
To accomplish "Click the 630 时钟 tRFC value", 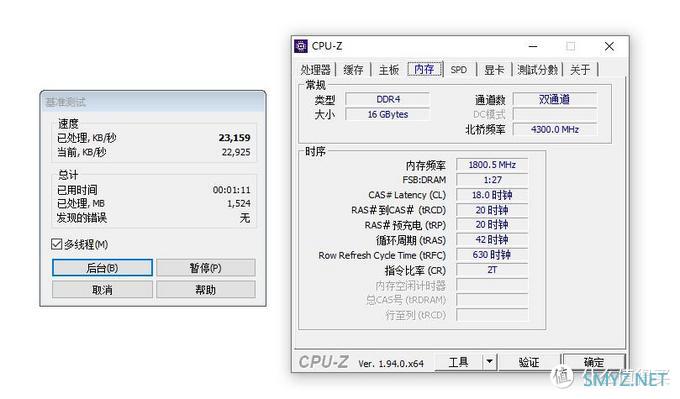I will click(492, 255).
